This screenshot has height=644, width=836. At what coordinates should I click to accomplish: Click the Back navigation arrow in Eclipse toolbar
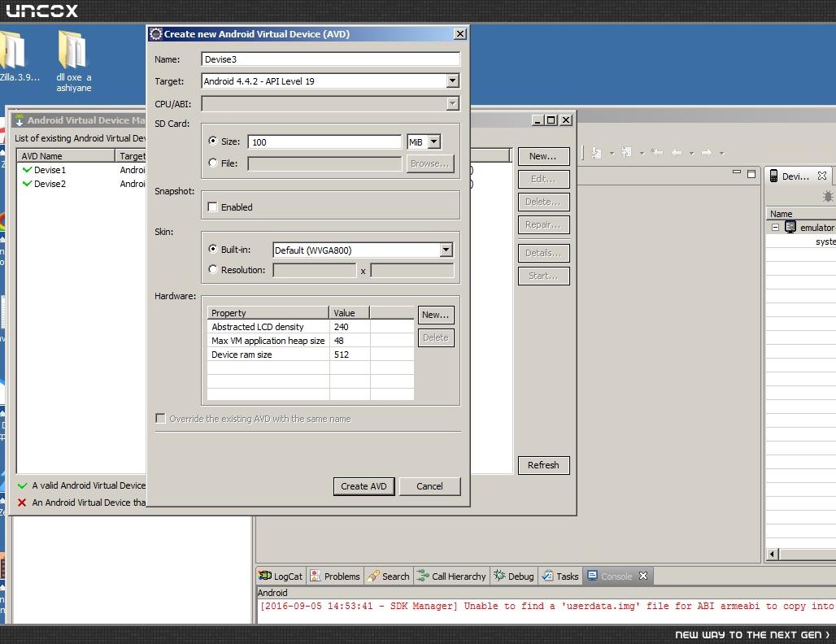click(x=677, y=153)
